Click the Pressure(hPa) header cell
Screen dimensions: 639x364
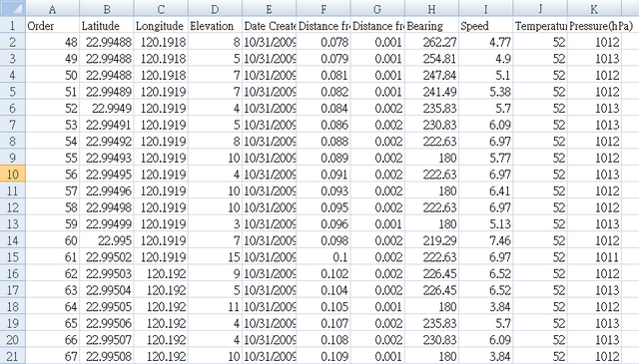point(595,25)
